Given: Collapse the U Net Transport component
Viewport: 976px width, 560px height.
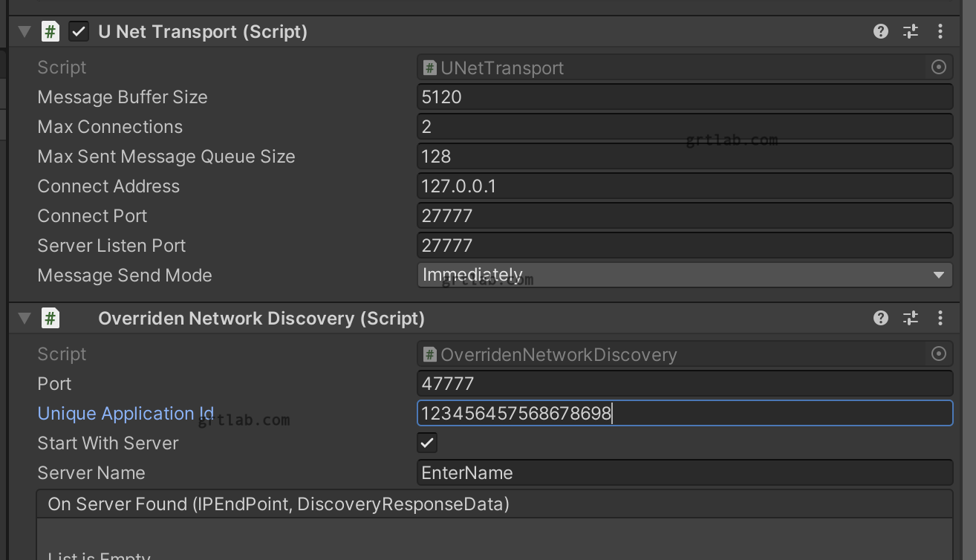Looking at the screenshot, I should (24, 31).
